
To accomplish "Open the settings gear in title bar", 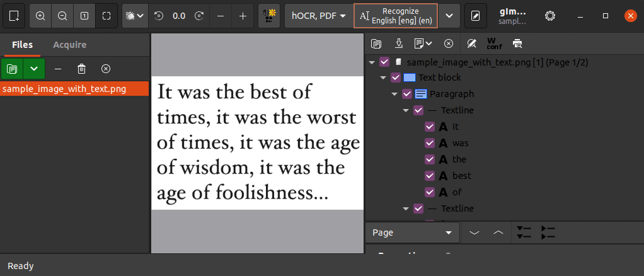I will click(x=550, y=16).
